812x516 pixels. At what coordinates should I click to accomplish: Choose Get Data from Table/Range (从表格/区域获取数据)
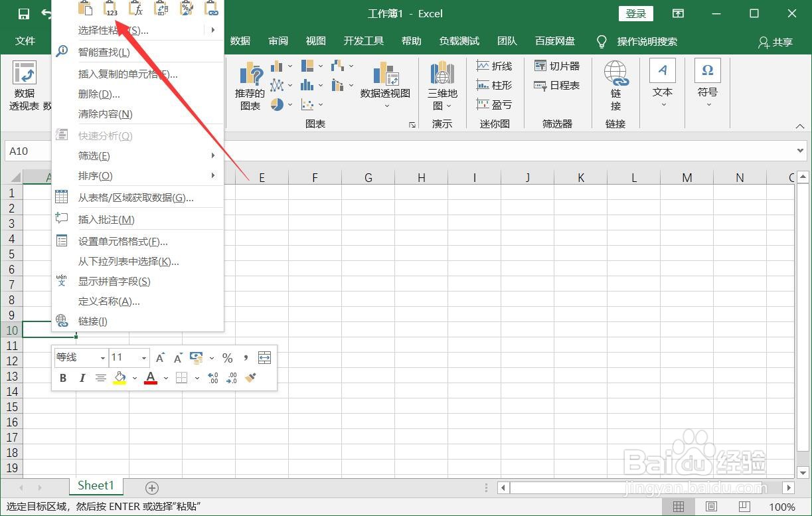[138, 198]
